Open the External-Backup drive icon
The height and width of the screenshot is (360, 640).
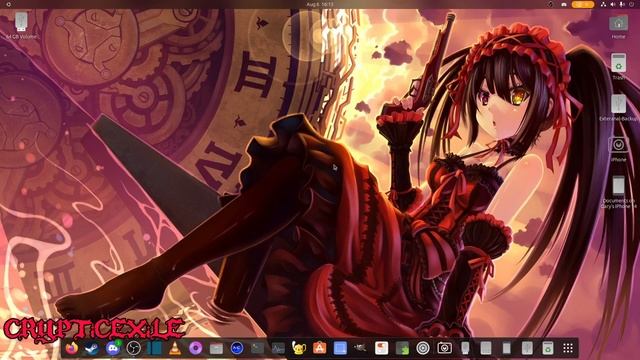point(618,107)
